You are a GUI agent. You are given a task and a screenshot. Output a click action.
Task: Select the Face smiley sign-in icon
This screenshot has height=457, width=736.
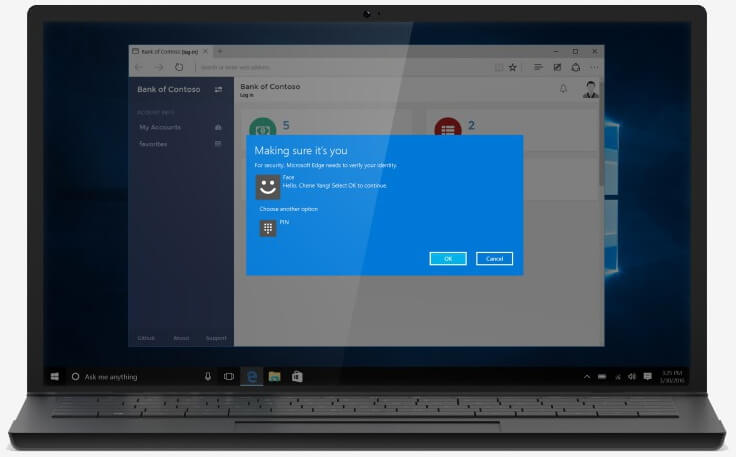(266, 187)
